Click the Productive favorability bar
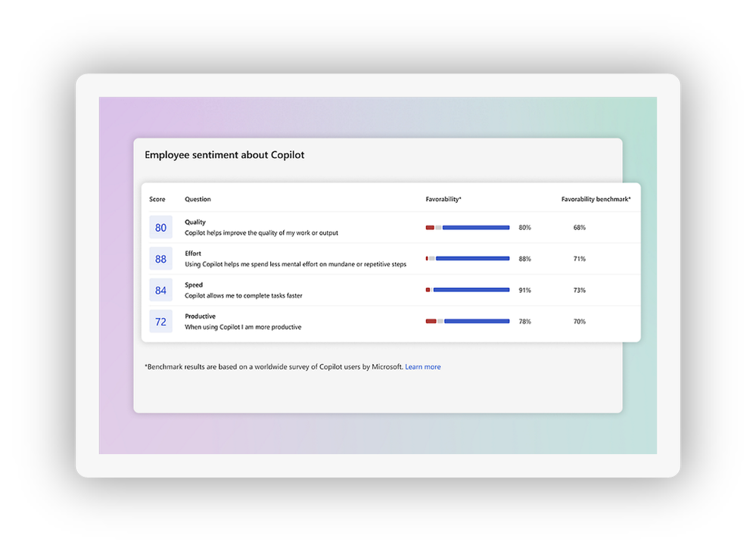Viewport: 756px width, 551px height. pyautogui.click(x=468, y=322)
